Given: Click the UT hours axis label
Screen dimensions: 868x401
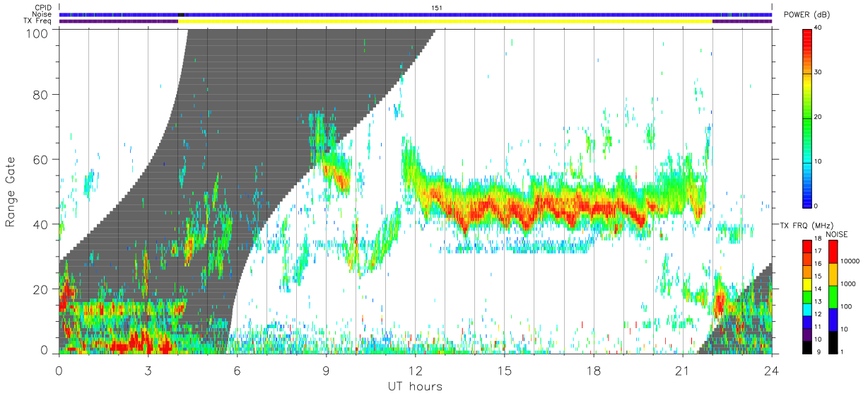Looking at the screenshot, I should [x=415, y=386].
